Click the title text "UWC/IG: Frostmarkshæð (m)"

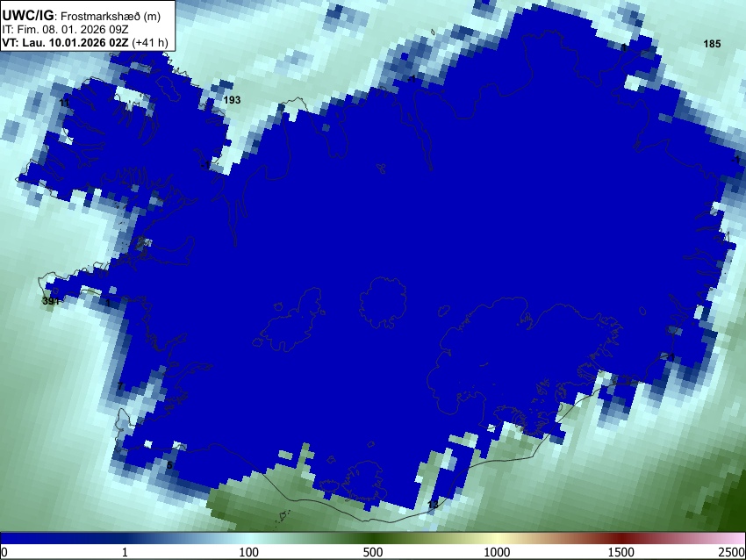[x=82, y=16]
